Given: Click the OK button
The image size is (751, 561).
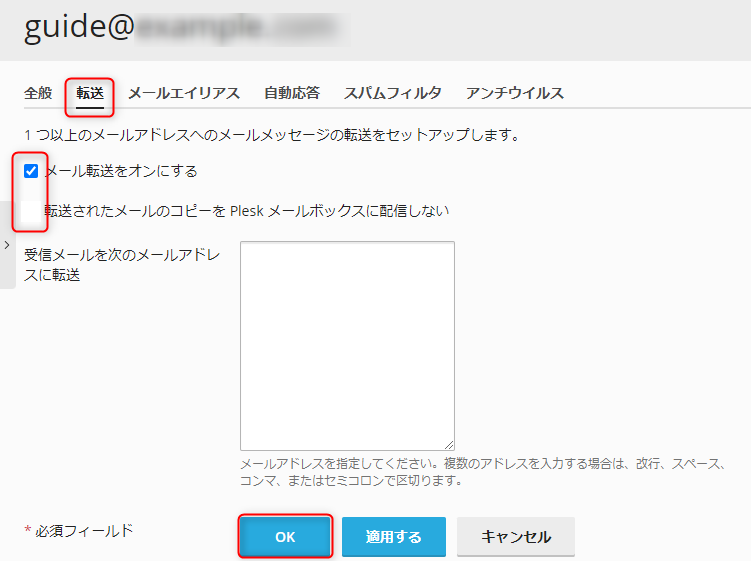Looking at the screenshot, I should click(x=285, y=537).
